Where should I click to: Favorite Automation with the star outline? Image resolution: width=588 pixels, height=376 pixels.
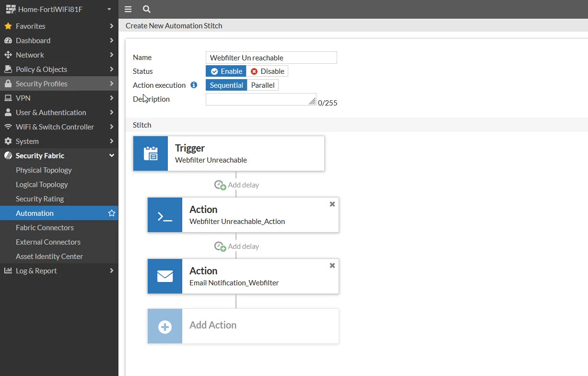click(x=112, y=213)
